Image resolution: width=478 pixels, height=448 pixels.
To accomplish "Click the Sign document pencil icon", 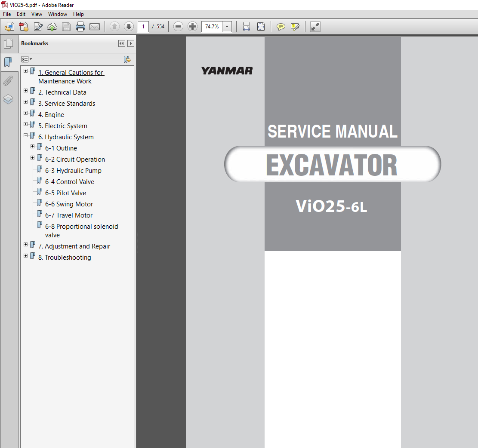I will [x=38, y=27].
